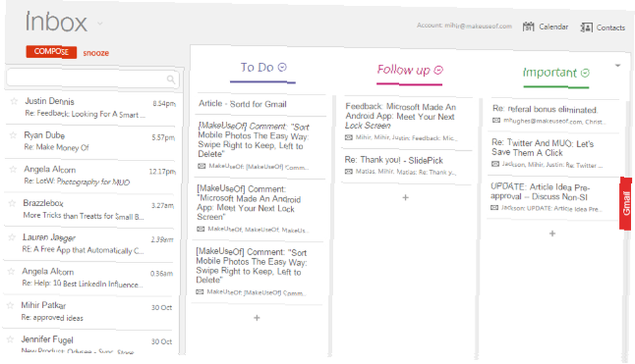Open 'Re: Thank you! - SlidePick' card
This screenshot has width=635, height=364.
click(406, 166)
